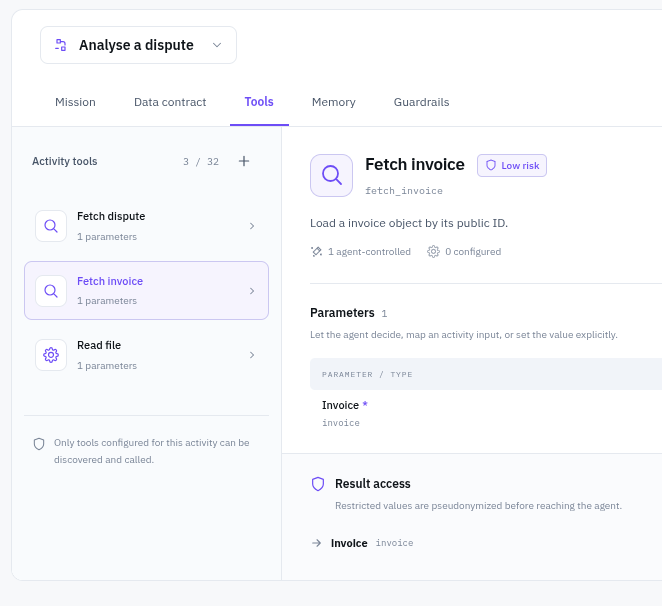This screenshot has width=662, height=606.
Task: Click the Activity tools heading
Action: (x=65, y=161)
